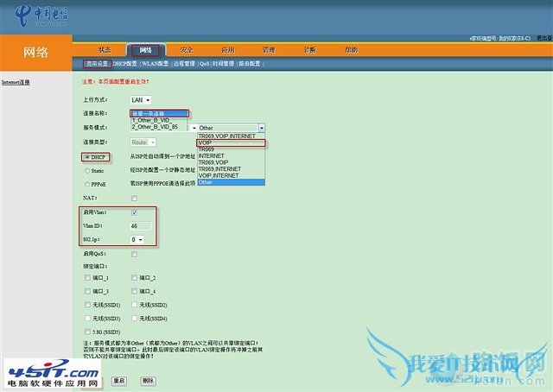Open the Route connection type dropdown
This screenshot has width=553, height=392.
143,142
